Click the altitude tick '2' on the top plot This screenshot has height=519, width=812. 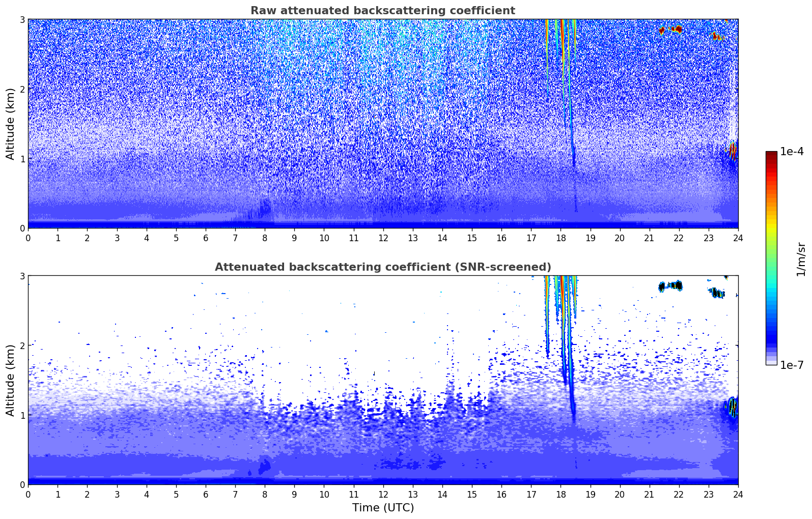22,89
